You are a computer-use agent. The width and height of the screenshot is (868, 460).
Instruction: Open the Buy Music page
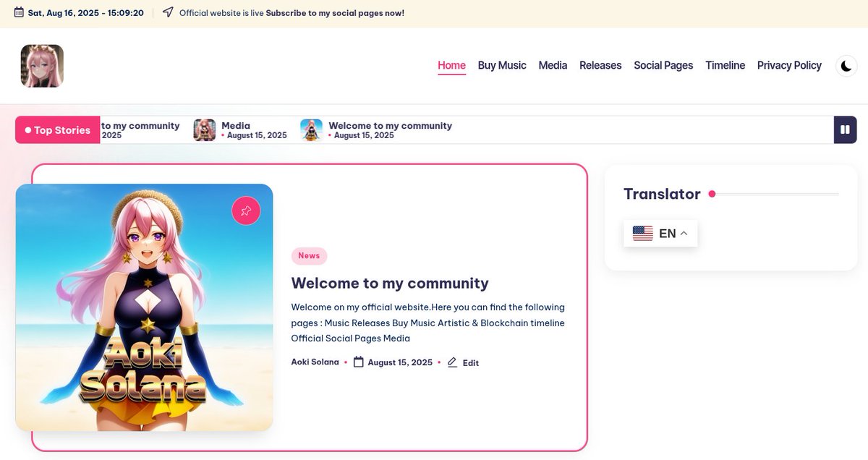point(502,66)
